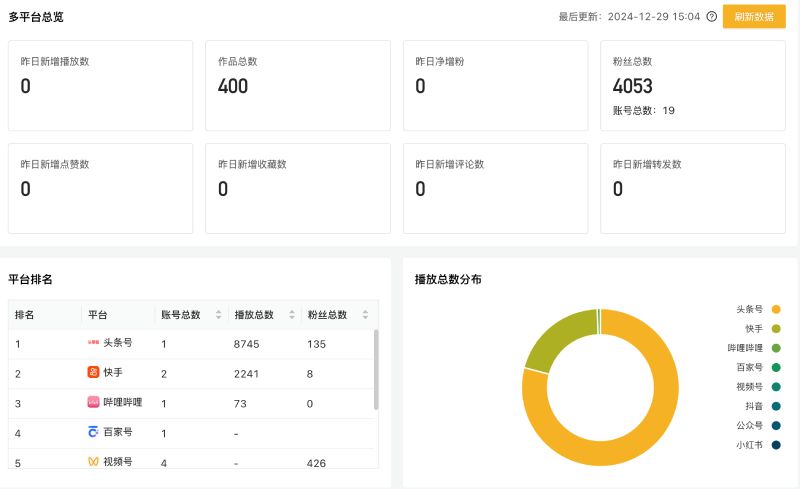The width and height of the screenshot is (800, 489).
Task: Click the 哔哩哔哩 platform icon in the table
Action: (93, 402)
